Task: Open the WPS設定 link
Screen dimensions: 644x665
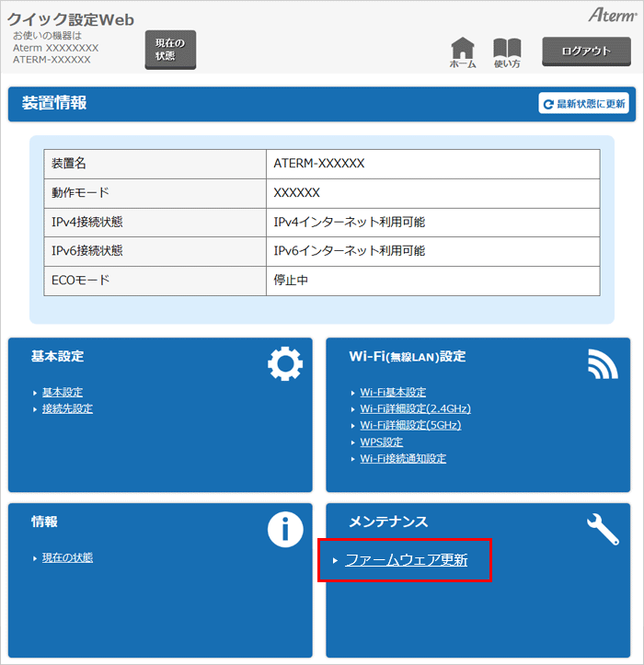Action: tap(381, 441)
